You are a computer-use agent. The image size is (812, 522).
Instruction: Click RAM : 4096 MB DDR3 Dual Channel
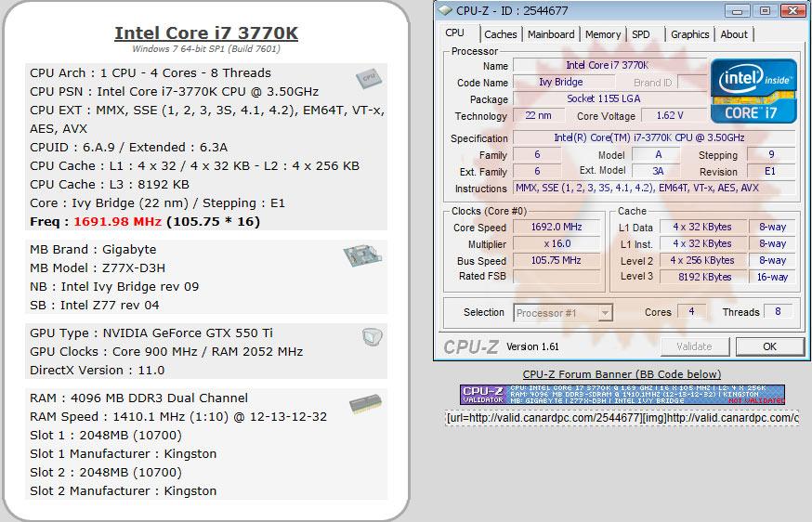click(x=138, y=398)
